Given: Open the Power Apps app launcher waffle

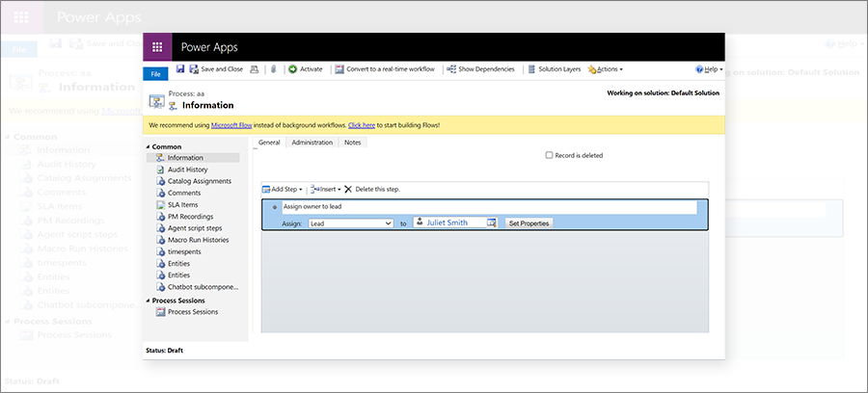Looking at the screenshot, I should click(x=157, y=47).
